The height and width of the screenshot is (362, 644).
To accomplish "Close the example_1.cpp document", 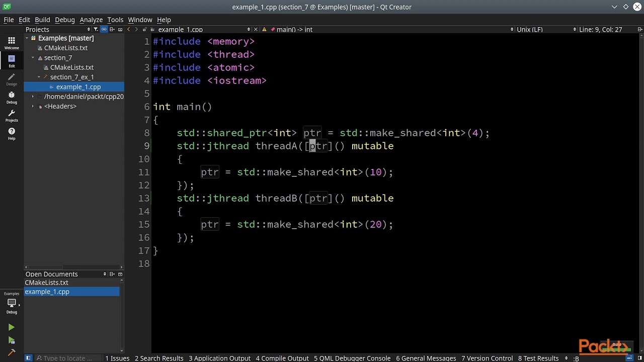I will [x=256, y=30].
